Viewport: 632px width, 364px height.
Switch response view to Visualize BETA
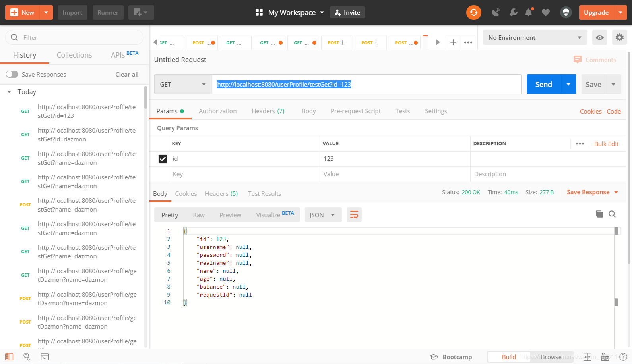[x=275, y=215]
